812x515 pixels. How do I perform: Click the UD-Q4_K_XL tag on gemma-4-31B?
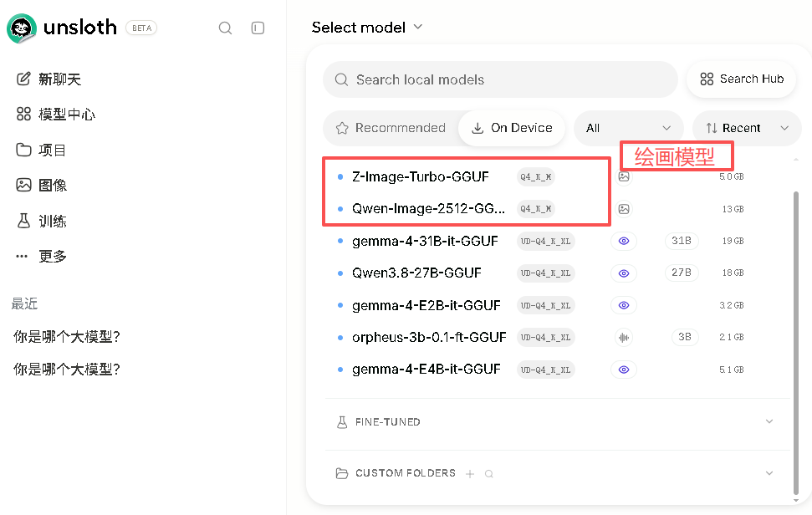click(546, 241)
